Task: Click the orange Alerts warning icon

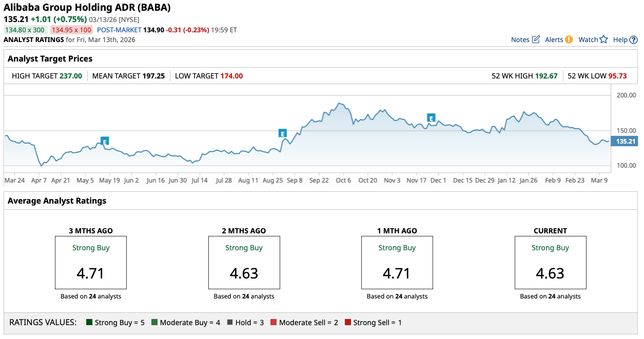Action: click(569, 39)
